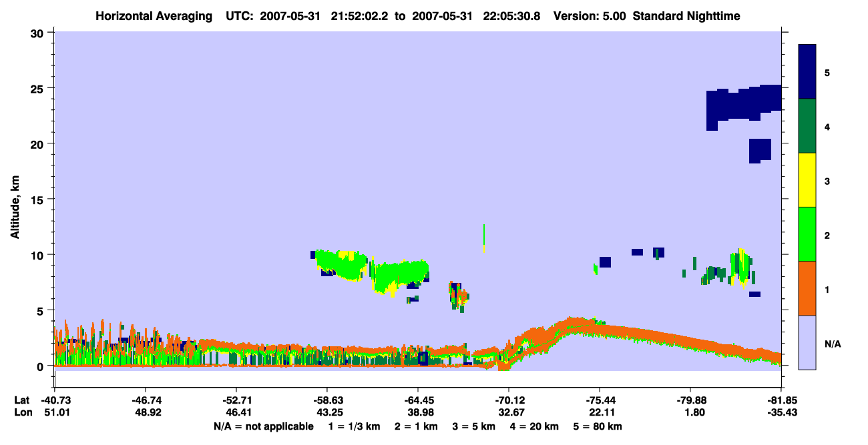Click the 'N/A = not applicable' legend text

(x=264, y=426)
